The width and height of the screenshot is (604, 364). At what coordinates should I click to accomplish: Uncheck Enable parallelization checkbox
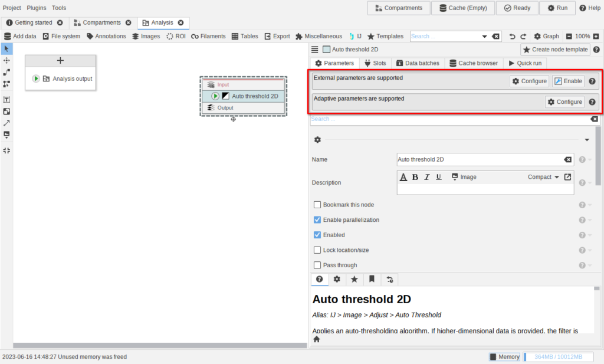pos(317,220)
